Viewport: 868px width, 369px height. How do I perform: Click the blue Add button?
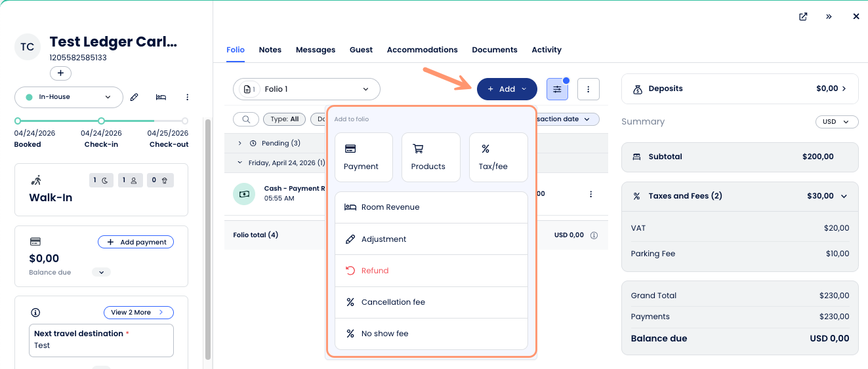(507, 89)
